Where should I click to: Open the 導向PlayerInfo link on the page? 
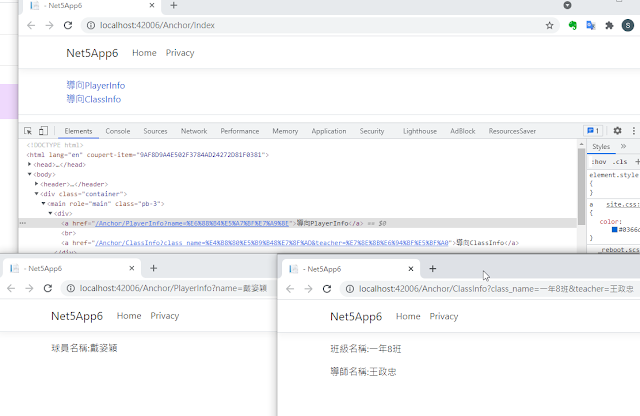click(96, 85)
